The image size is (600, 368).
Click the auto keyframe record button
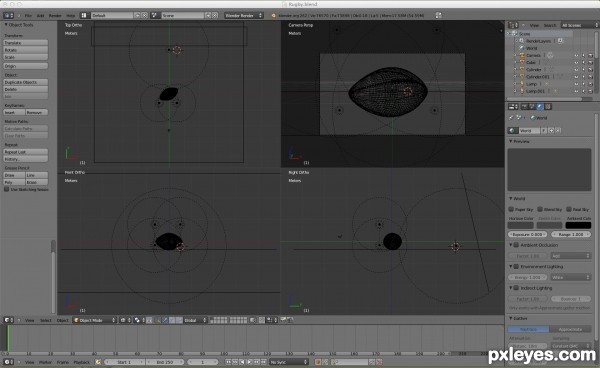click(x=318, y=362)
